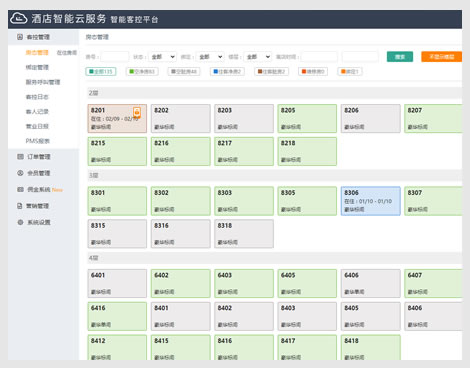The width and height of the screenshot is (470, 368).
Task: Select the blue occupied room 8306
Action: tap(370, 201)
